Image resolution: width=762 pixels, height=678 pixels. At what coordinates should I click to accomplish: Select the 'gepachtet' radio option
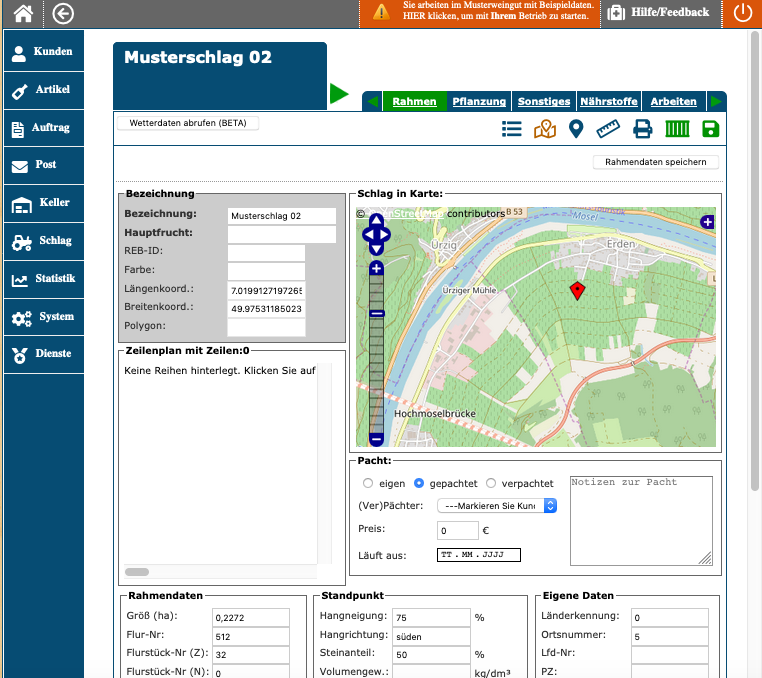(x=420, y=483)
